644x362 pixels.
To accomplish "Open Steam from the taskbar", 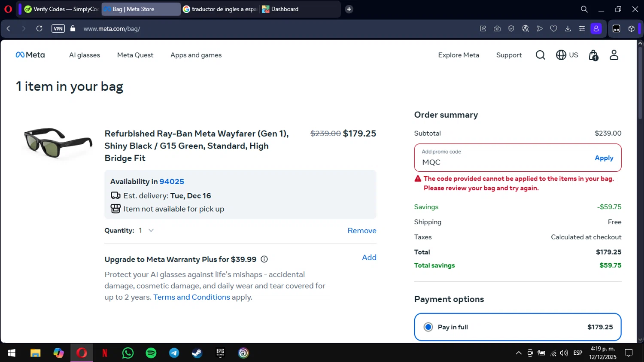I will point(197,353).
